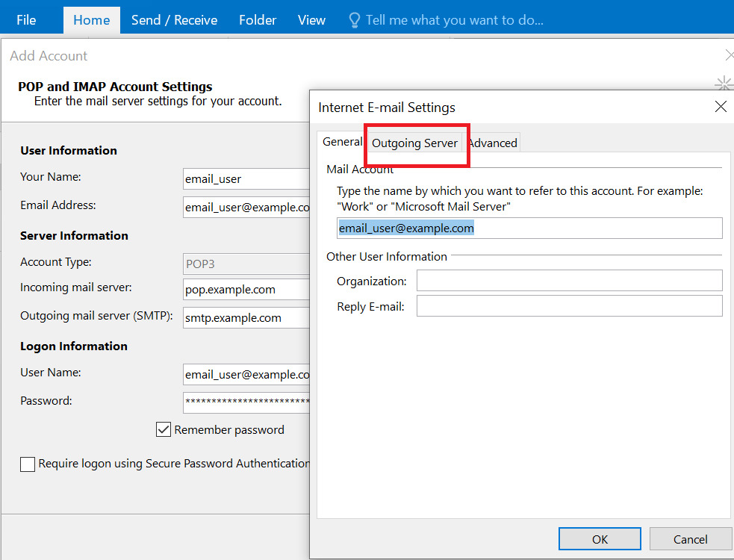This screenshot has width=734, height=560.
Task: Open the Advanced tab
Action: (x=494, y=143)
